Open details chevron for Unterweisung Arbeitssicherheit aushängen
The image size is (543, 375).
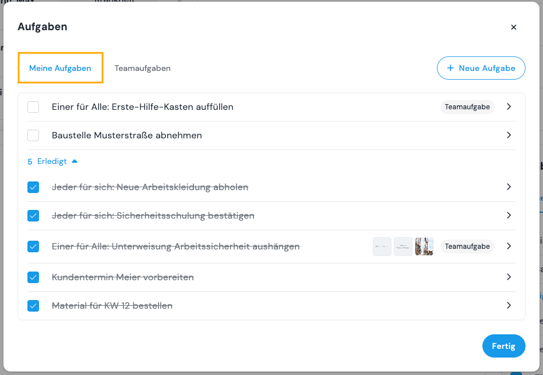click(x=509, y=246)
